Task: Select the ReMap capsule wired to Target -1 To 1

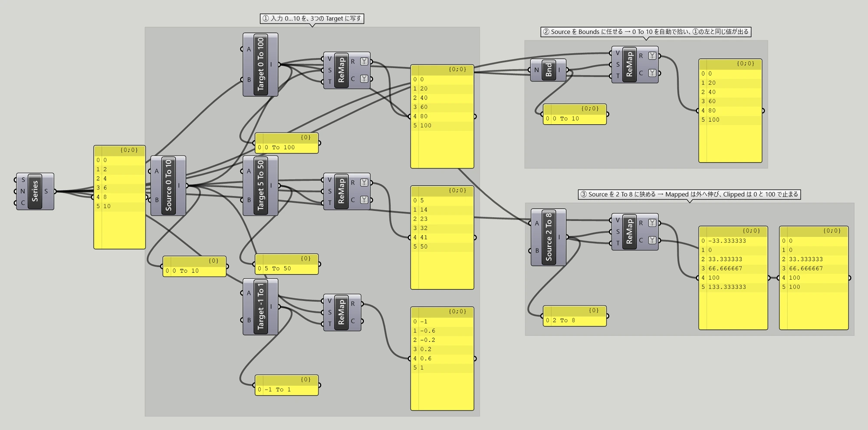Action: point(342,312)
